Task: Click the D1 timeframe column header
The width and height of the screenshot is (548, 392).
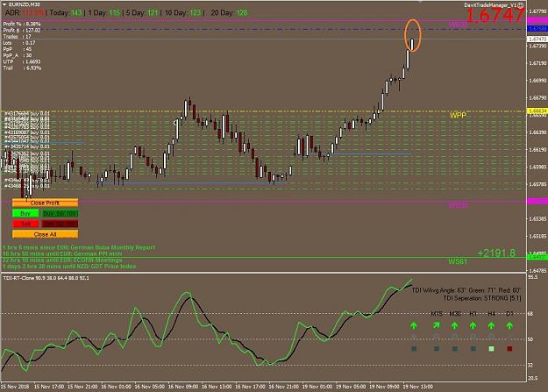Action: (509, 314)
